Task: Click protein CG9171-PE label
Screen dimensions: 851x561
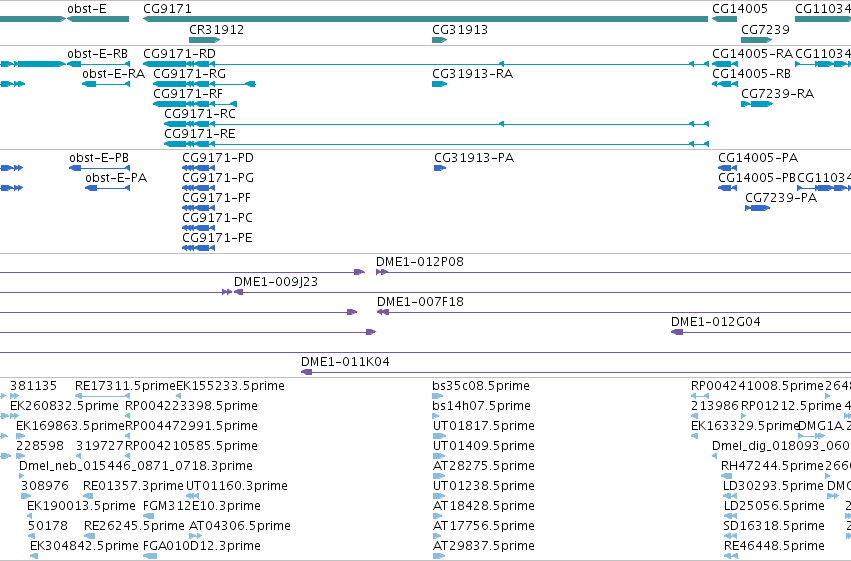Action: (x=218, y=238)
